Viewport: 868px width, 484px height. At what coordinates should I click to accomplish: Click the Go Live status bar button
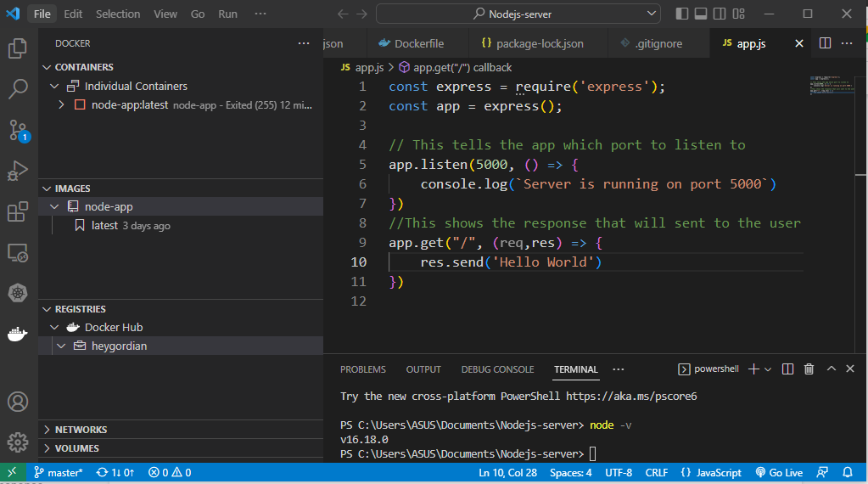[x=778, y=472]
